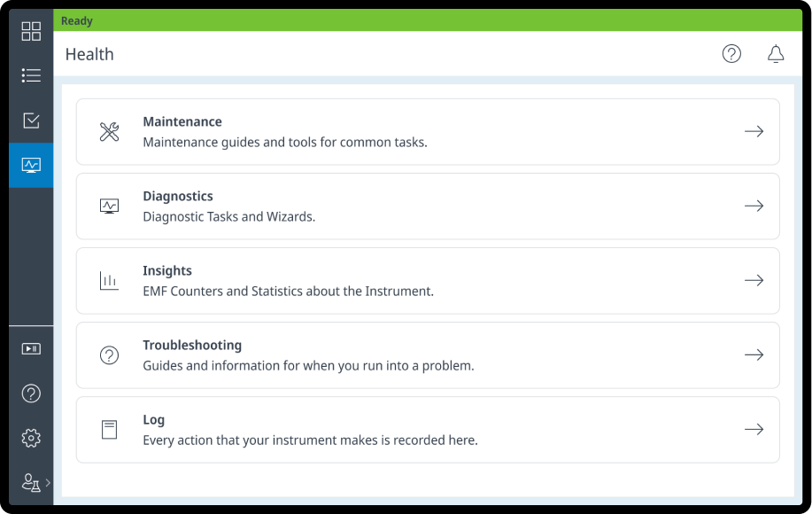The width and height of the screenshot is (812, 514).
Task: Click the play/pause control sidebar icon
Action: click(31, 349)
